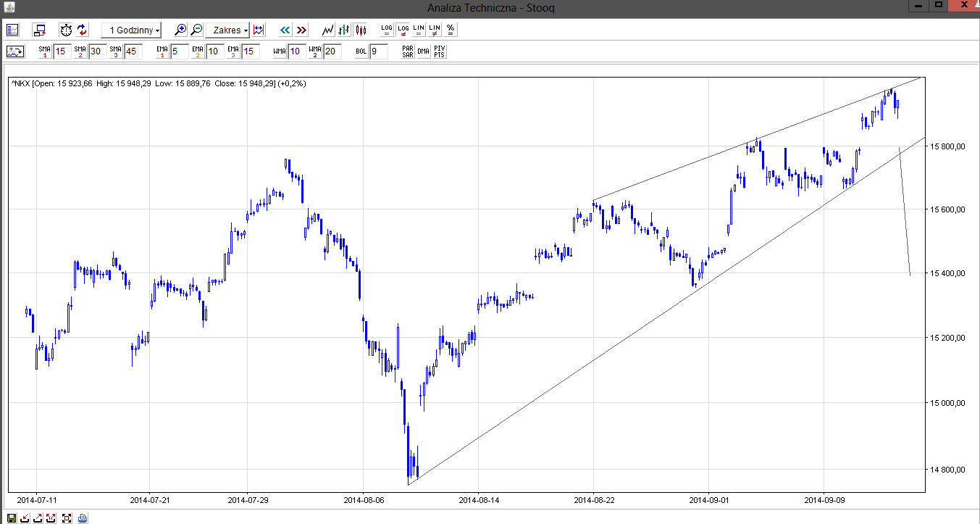Toggle the LOG scale with red not-equal sign
This screenshot has width=980, height=524.
click(x=403, y=30)
